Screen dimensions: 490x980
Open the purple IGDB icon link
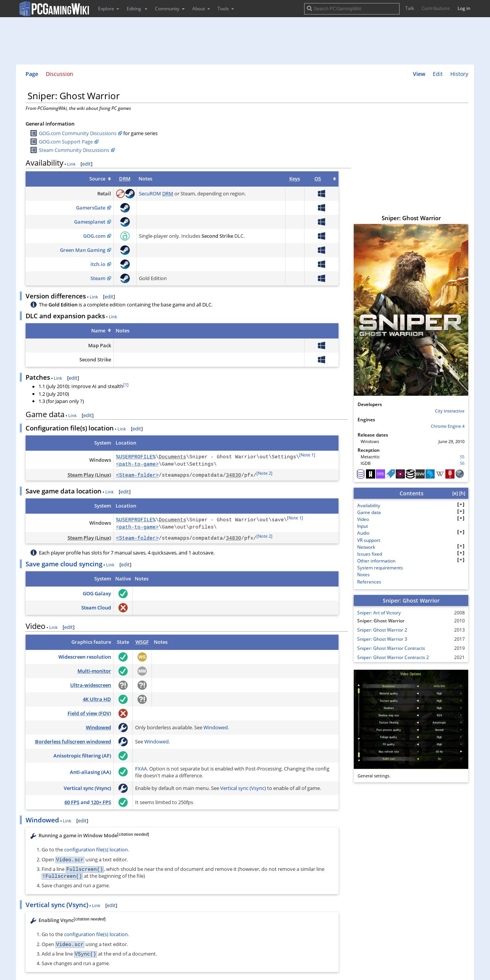click(x=380, y=474)
